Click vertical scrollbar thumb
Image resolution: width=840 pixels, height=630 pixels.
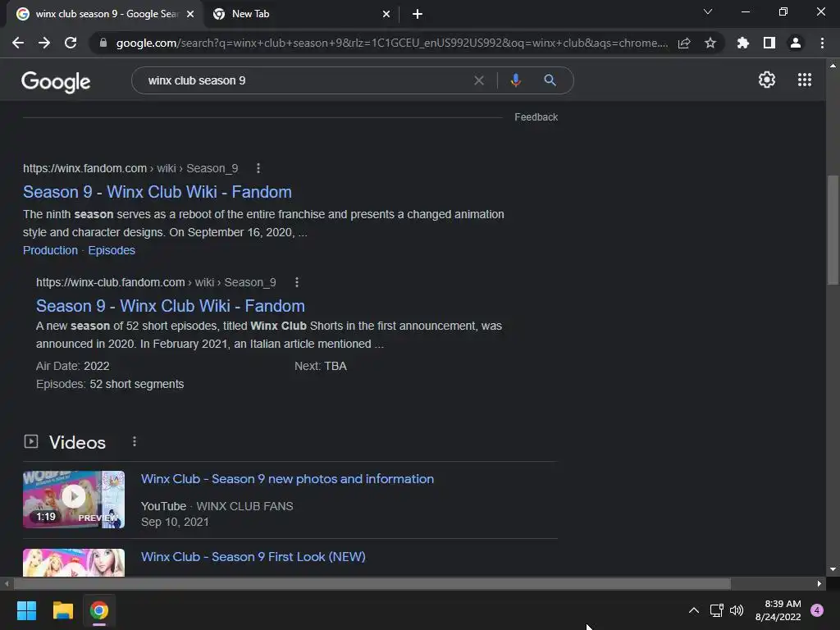(833, 231)
